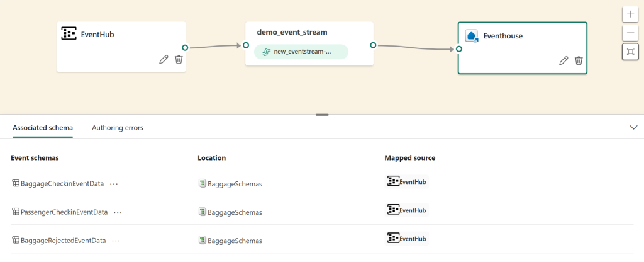The image size is (644, 262).
Task: Open BaggageSchemas location for PassengerCheckinEventData
Action: [230, 212]
